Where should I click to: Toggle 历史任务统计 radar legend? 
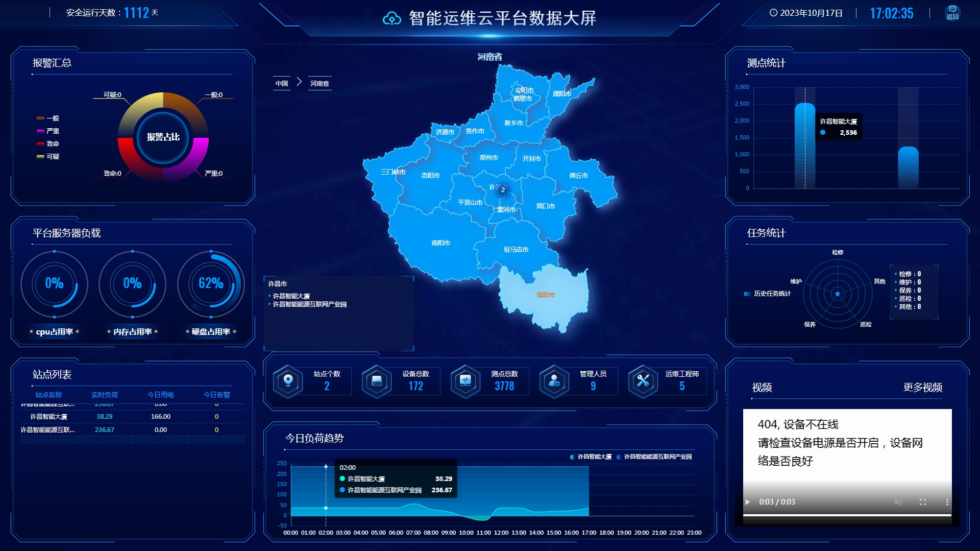(x=768, y=294)
